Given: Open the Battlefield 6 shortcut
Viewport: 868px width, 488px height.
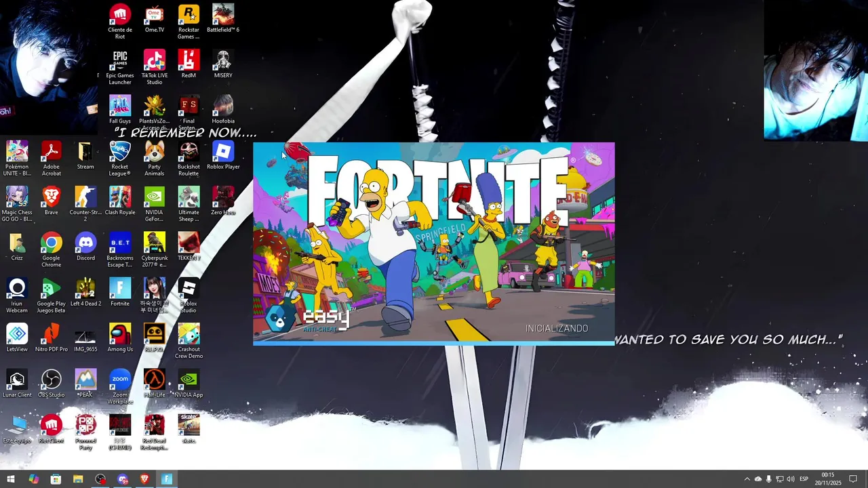Looking at the screenshot, I should coord(223,19).
